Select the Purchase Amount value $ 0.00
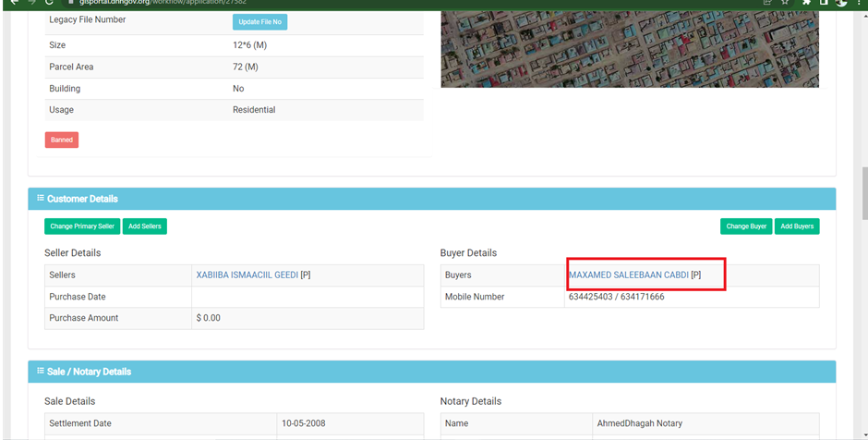The image size is (868, 440). point(208,318)
